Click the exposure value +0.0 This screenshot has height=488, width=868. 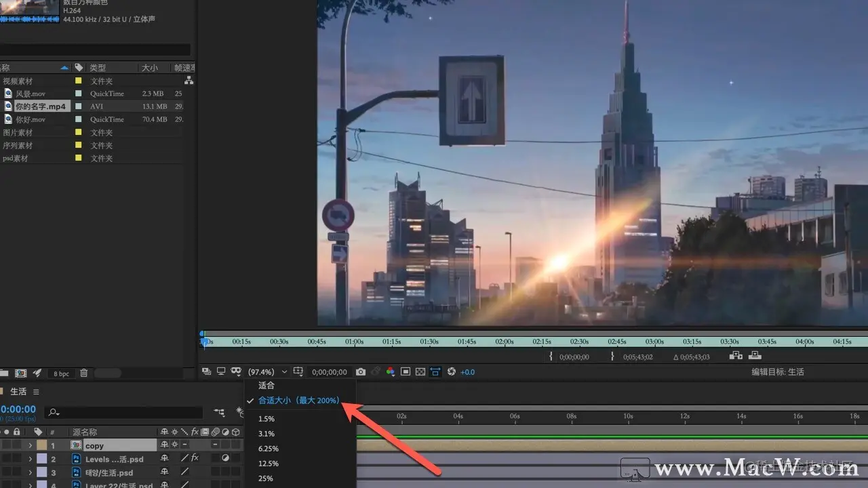tap(467, 372)
